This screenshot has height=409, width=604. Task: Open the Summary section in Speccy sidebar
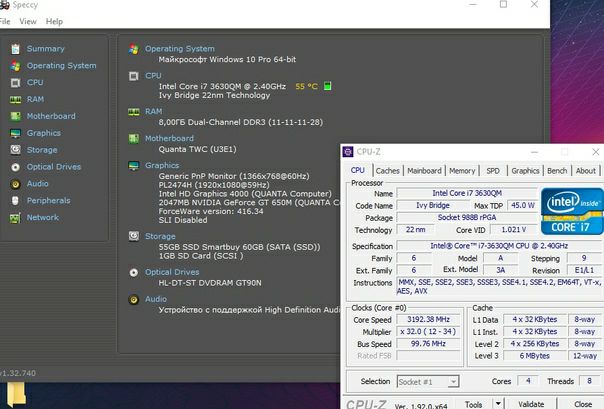coord(45,49)
